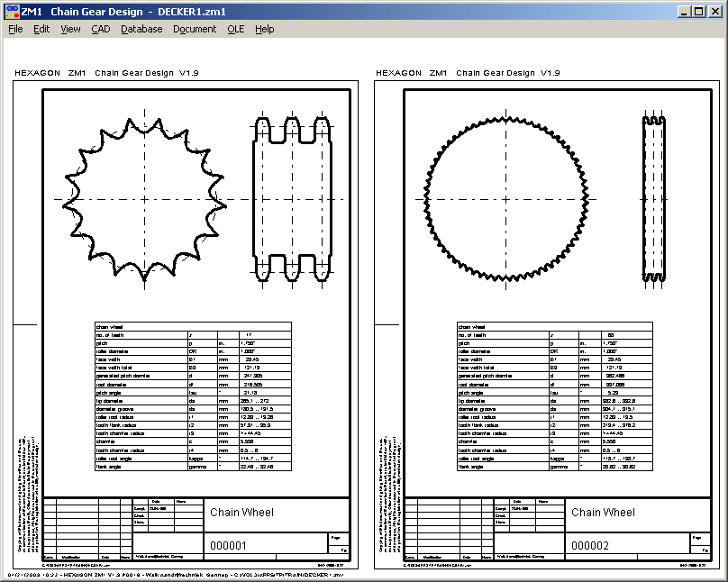This screenshot has height=582, width=728.
Task: Close the ZM1 Chain Gear Design window
Action: [715, 11]
